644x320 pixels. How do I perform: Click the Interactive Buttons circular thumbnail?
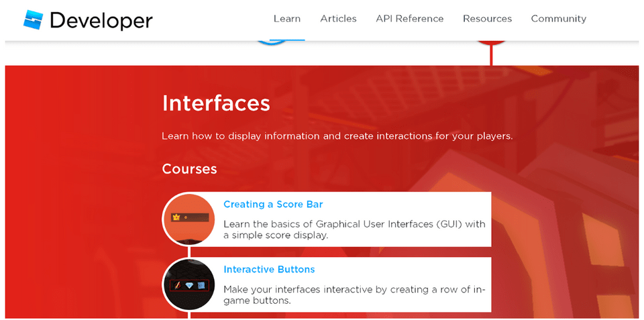coord(189,284)
